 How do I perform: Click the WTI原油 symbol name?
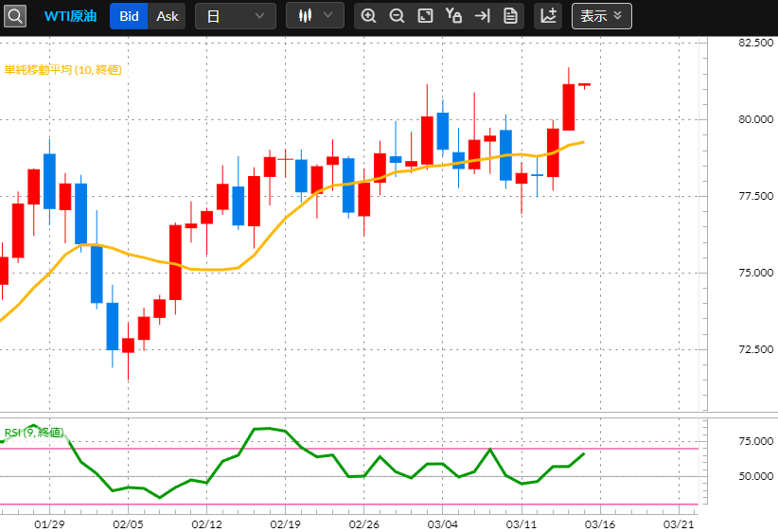pyautogui.click(x=70, y=16)
